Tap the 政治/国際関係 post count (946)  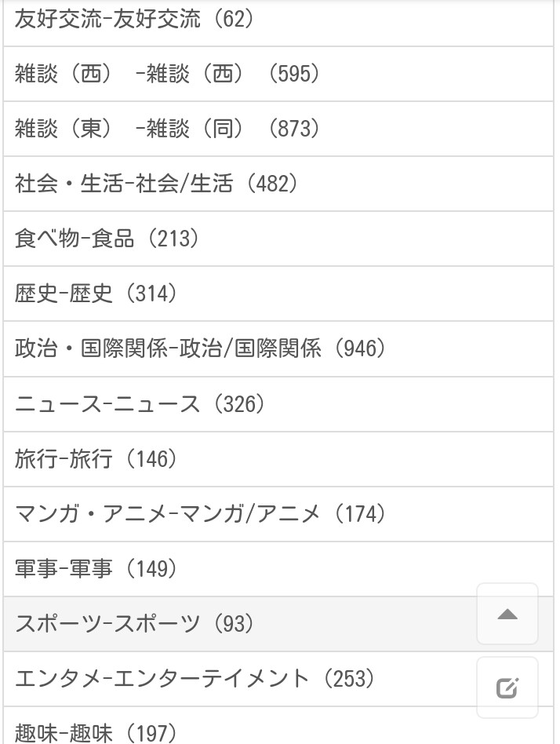click(360, 348)
